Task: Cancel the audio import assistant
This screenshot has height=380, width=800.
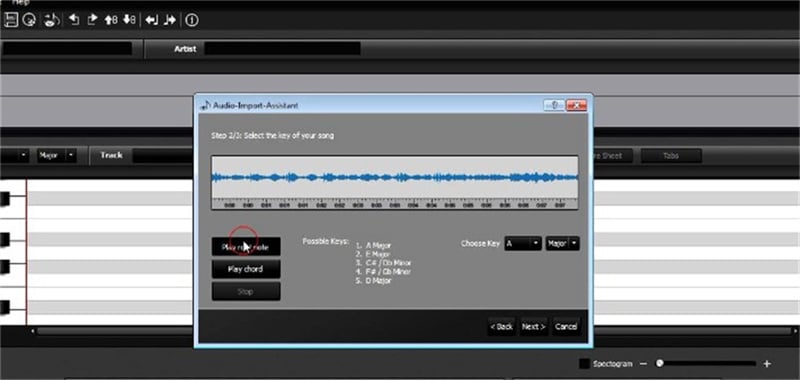Action: click(566, 326)
